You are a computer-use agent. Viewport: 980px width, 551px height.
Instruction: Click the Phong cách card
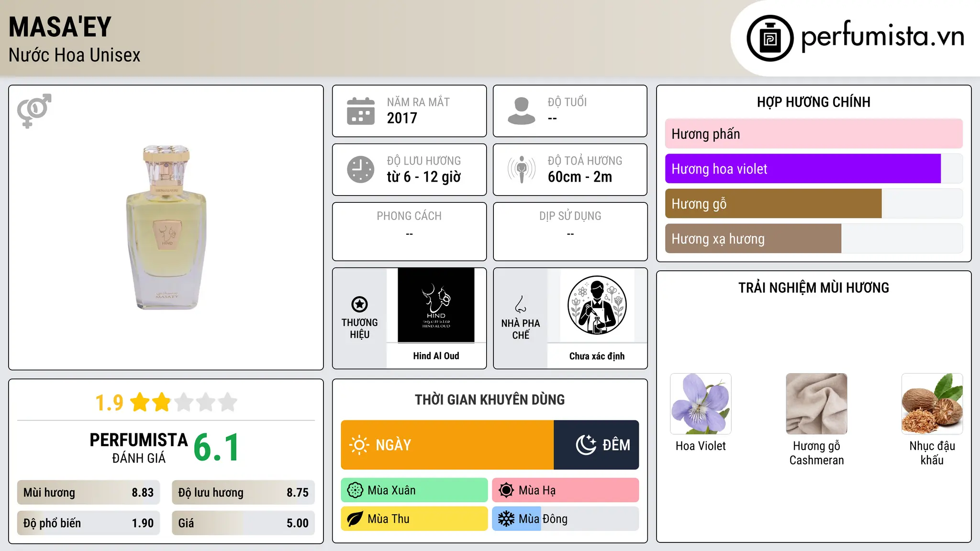[409, 231]
